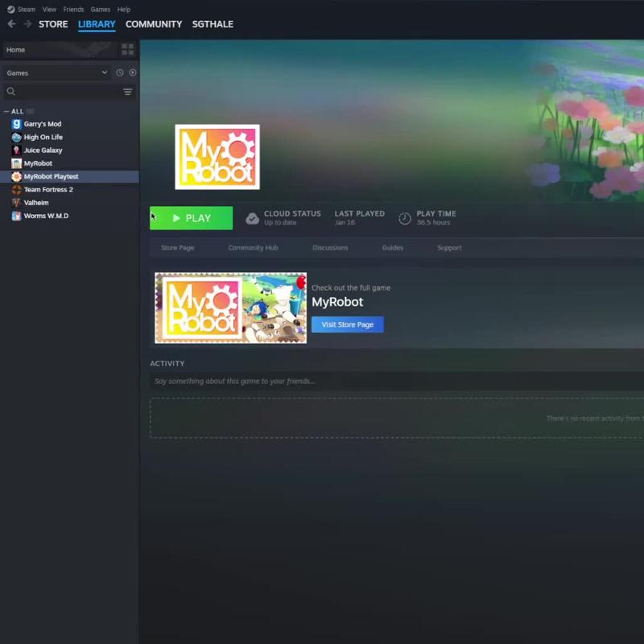Open the Help menu

[x=124, y=10]
